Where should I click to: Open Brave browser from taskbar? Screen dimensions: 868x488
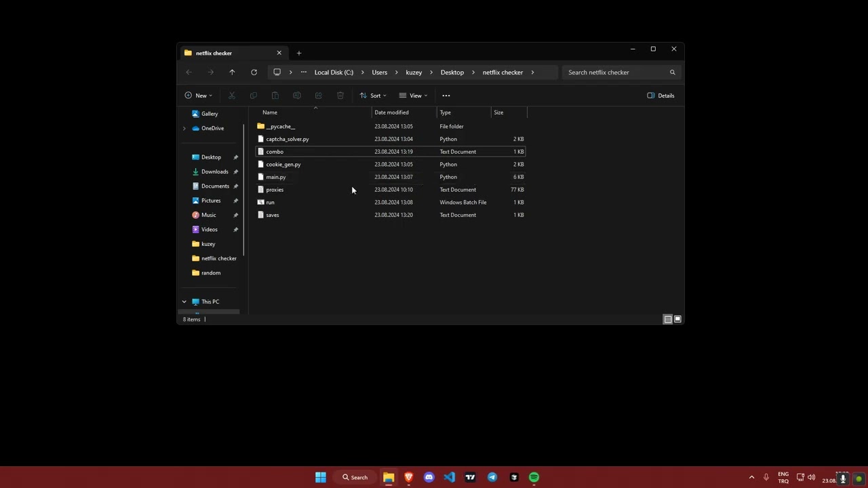point(409,477)
